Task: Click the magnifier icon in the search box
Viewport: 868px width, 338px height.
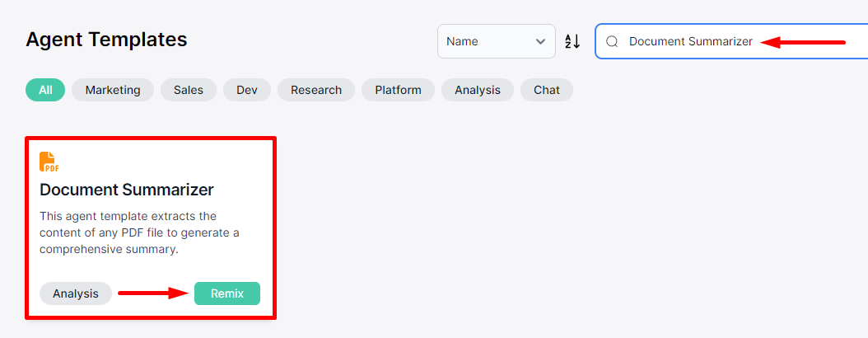Action: click(x=612, y=41)
